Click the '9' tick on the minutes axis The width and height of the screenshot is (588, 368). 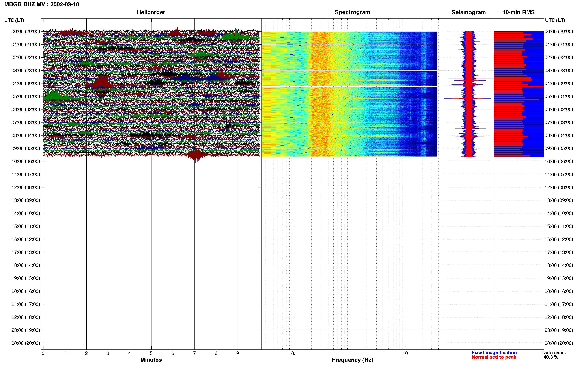click(x=238, y=353)
